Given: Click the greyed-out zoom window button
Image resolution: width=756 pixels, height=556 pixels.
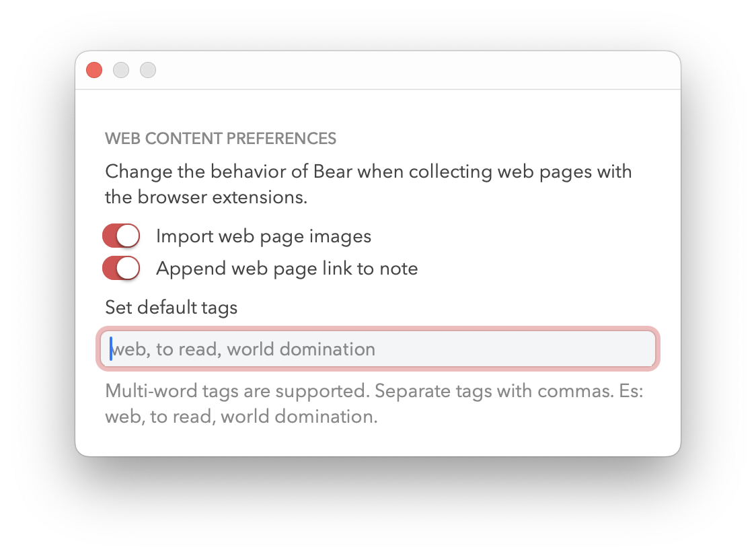Looking at the screenshot, I should coord(148,70).
